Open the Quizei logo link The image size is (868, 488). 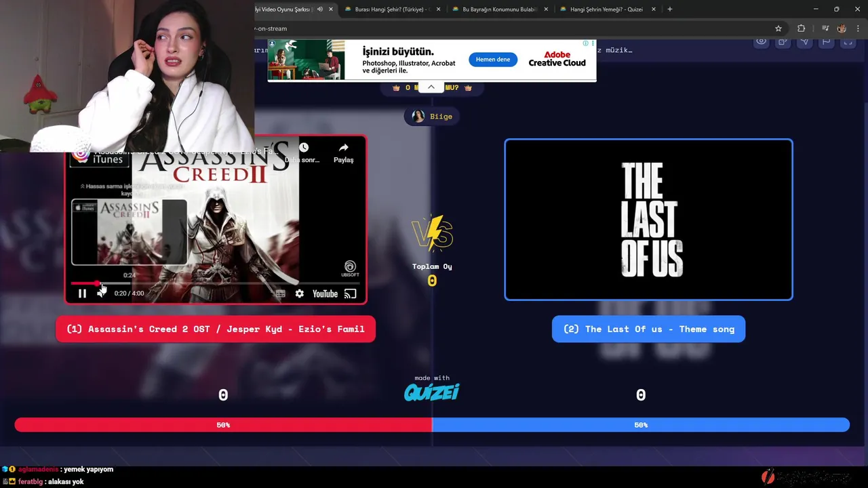(432, 392)
